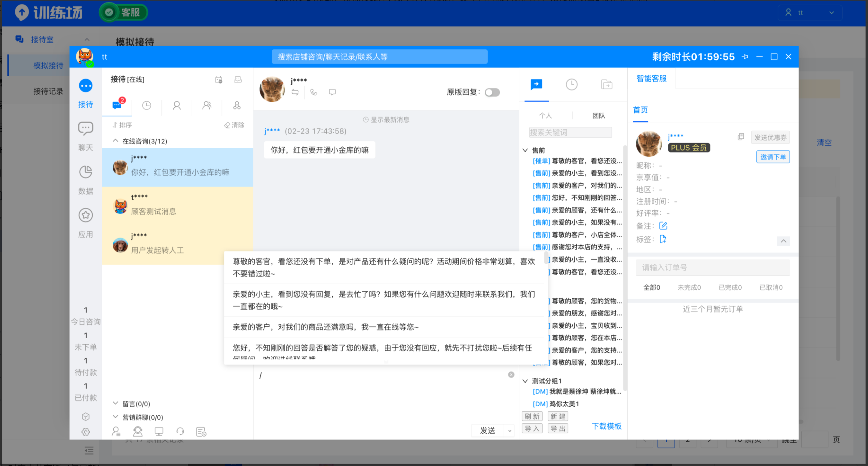This screenshot has width=868, height=466.
Task: Click the 发送 send button
Action: [488, 431]
